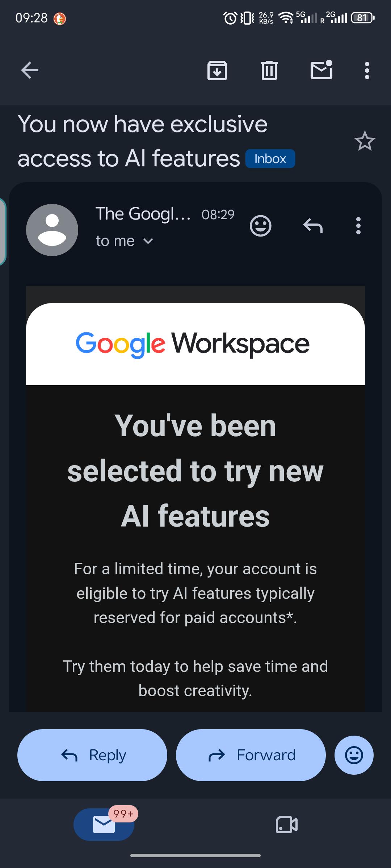This screenshot has height=868, width=391.
Task: Tap the Reply button
Action: click(92, 755)
